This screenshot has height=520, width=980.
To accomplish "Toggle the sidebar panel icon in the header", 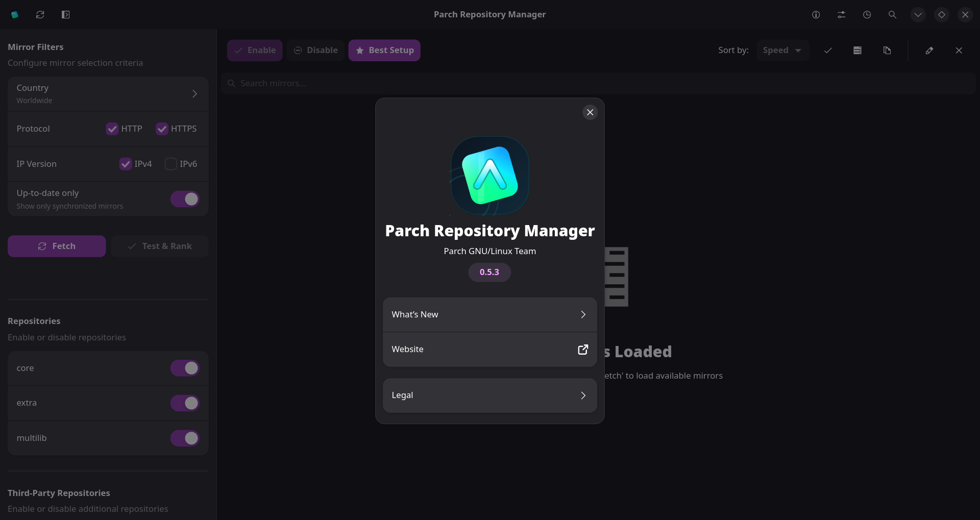I will [x=66, y=15].
